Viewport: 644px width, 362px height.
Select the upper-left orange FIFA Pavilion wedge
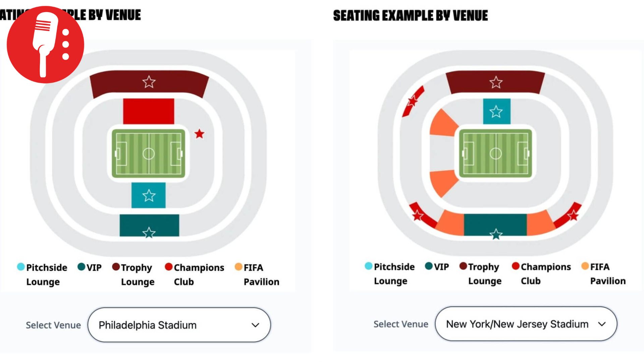click(443, 124)
